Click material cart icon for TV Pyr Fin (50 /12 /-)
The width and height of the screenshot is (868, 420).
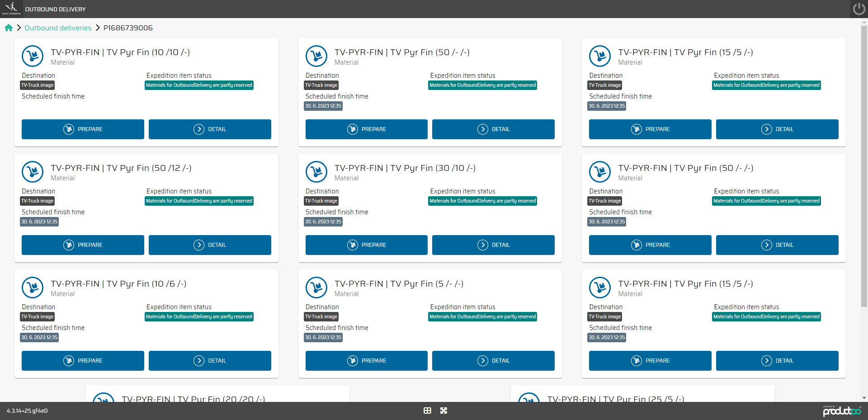33,172
